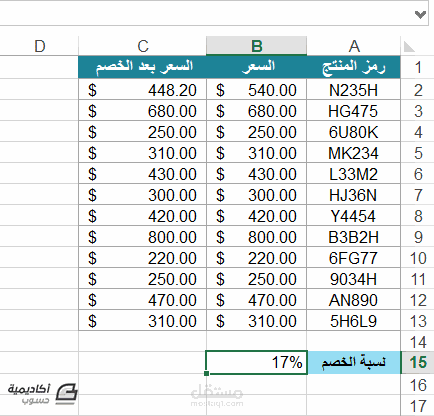Image resolution: width=434 pixels, height=416 pixels.
Task: Select column B price cell in row 3
Action: tap(256, 111)
